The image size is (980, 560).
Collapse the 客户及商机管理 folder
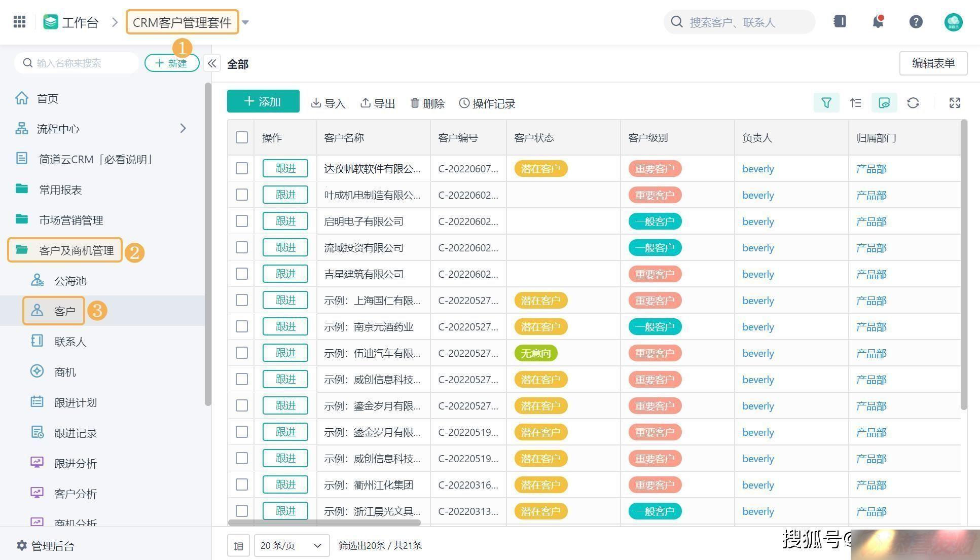(65, 250)
